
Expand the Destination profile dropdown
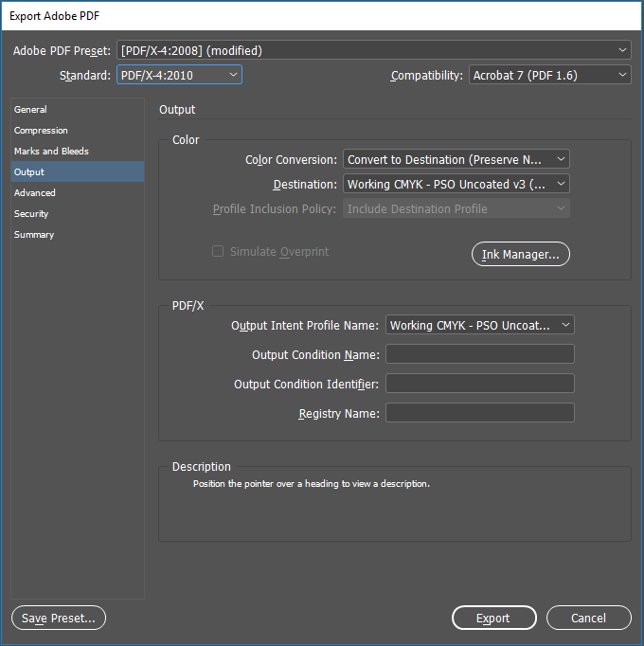pyautogui.click(x=456, y=185)
